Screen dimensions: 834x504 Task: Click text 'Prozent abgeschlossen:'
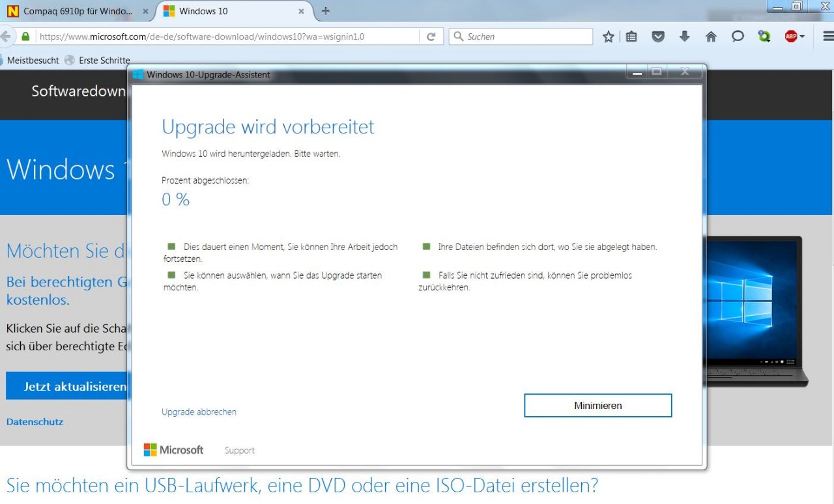tap(205, 180)
